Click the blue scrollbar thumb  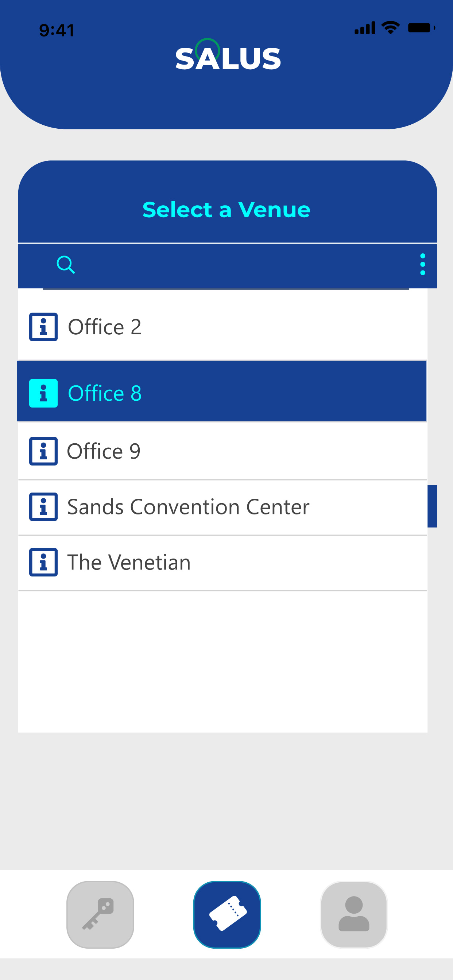click(x=432, y=506)
